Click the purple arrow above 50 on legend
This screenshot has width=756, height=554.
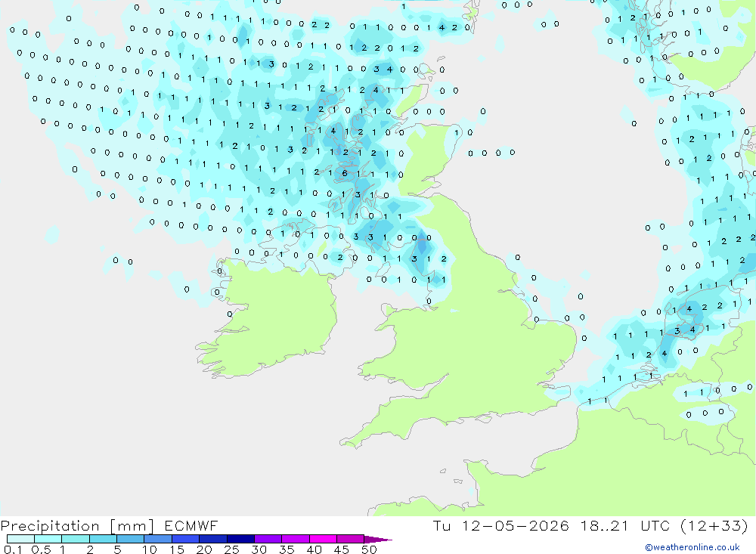(378, 540)
